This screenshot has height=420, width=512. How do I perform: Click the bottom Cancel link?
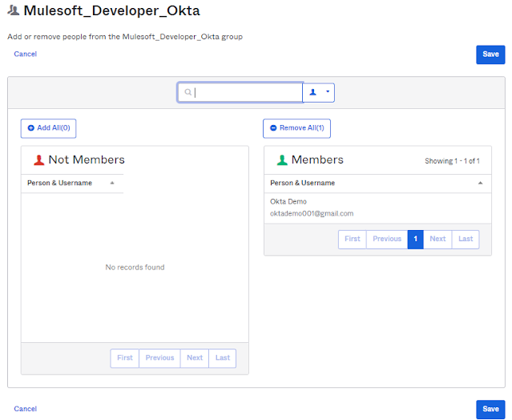25,409
